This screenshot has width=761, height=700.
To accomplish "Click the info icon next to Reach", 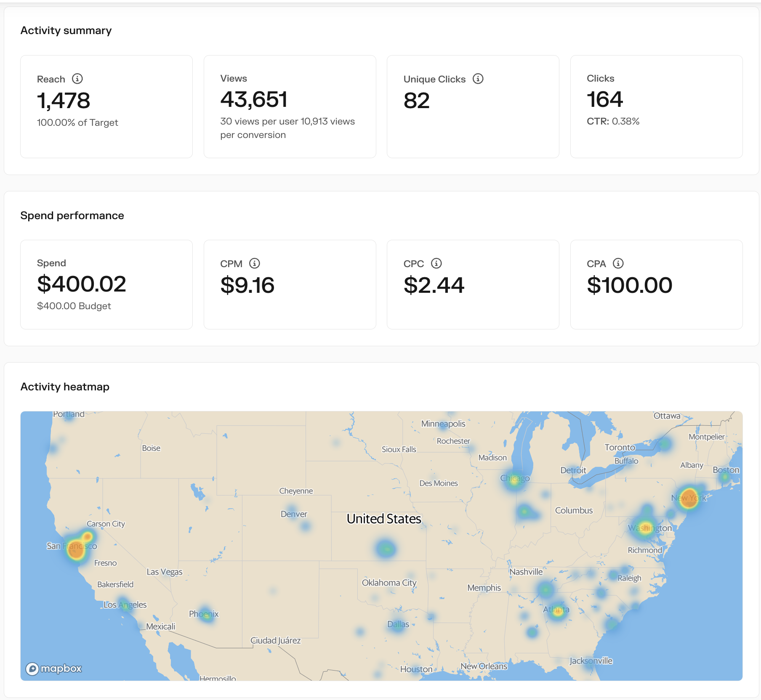I will point(77,79).
